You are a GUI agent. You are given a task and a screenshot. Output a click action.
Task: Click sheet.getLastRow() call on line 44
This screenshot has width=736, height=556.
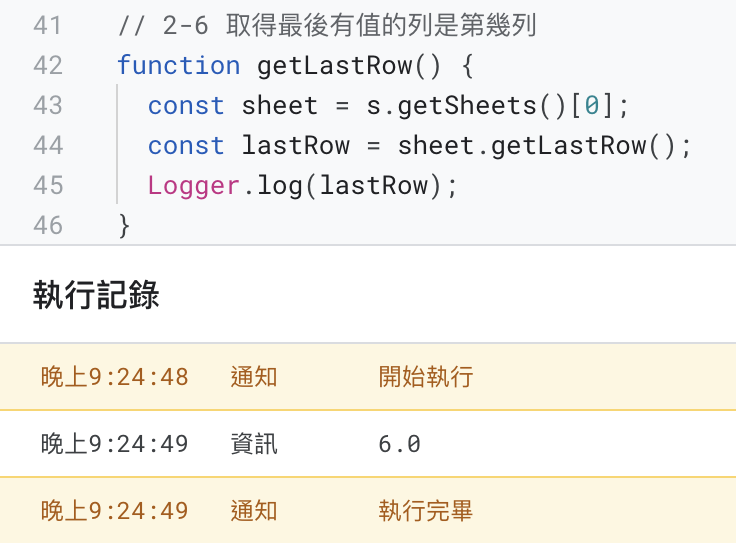click(x=537, y=145)
